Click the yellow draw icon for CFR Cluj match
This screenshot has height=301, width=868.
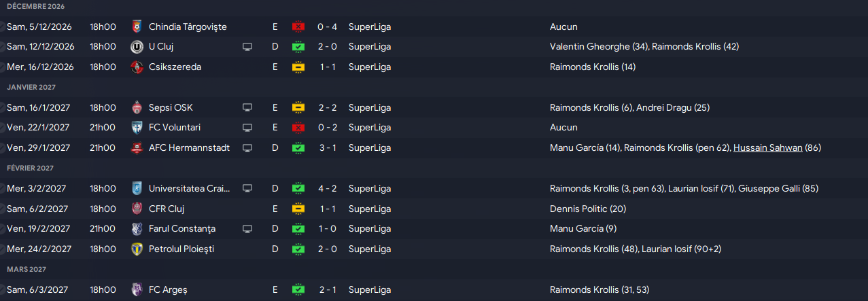click(298, 209)
